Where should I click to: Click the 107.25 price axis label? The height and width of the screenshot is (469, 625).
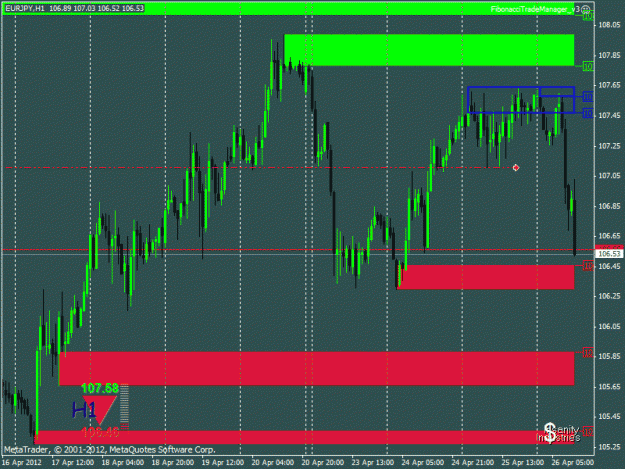coord(609,146)
